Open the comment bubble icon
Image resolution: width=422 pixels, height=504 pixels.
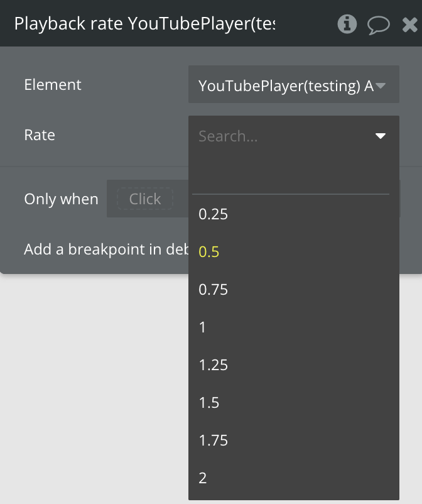coord(378,25)
